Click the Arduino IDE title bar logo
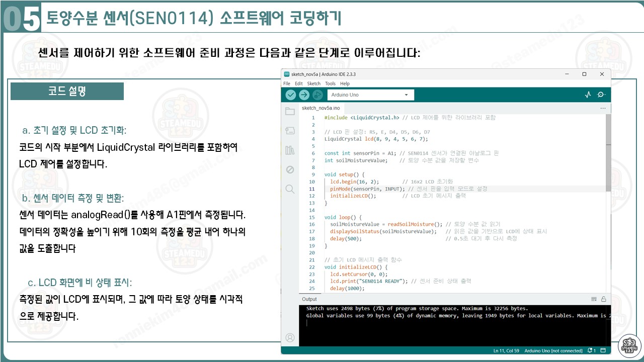Screen dimensions: 644x362 [x=287, y=74]
